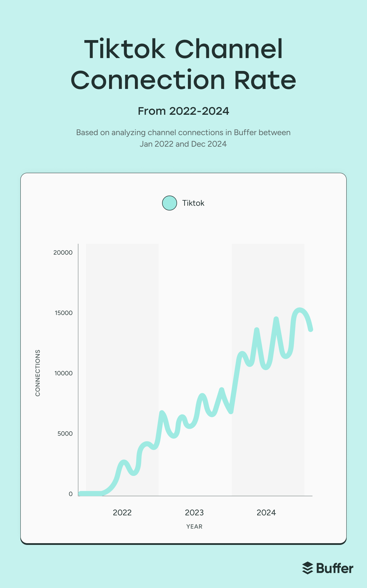Viewport: 367px width, 588px height.
Task: Click the teal Tiktok legend circle
Action: (x=170, y=203)
